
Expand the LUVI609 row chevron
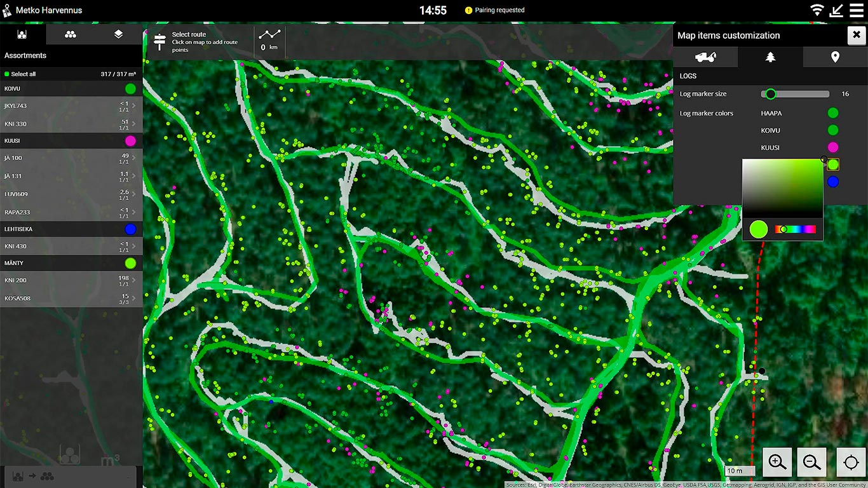point(133,194)
